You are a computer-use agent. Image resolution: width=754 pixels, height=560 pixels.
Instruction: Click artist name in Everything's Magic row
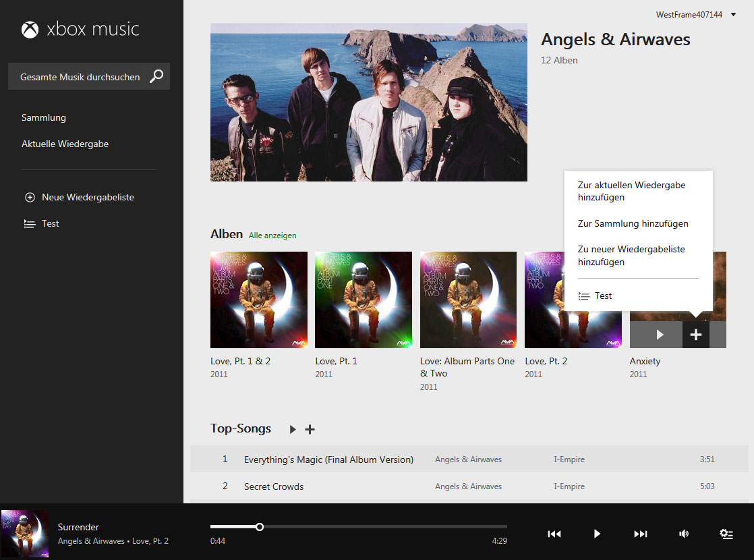468,459
